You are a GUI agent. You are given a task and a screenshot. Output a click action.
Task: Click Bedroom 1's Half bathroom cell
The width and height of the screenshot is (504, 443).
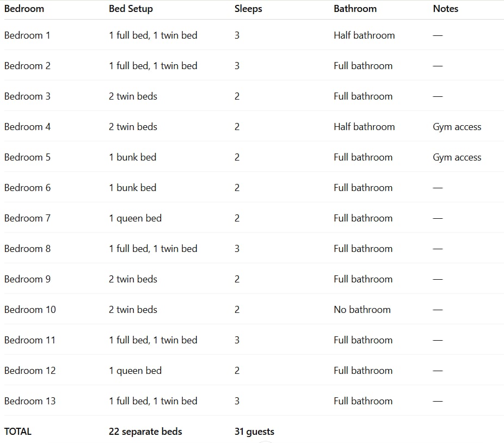[364, 35]
